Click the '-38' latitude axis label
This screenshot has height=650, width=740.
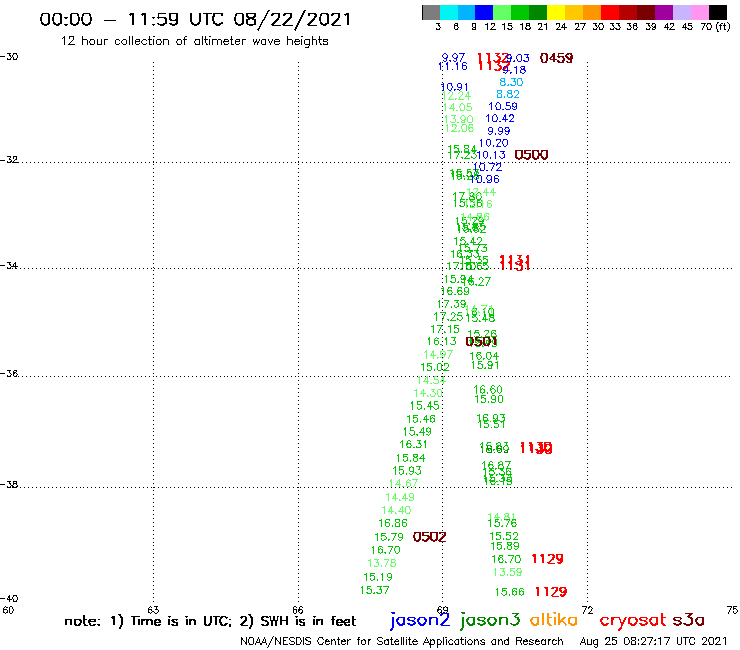[x=9, y=485]
